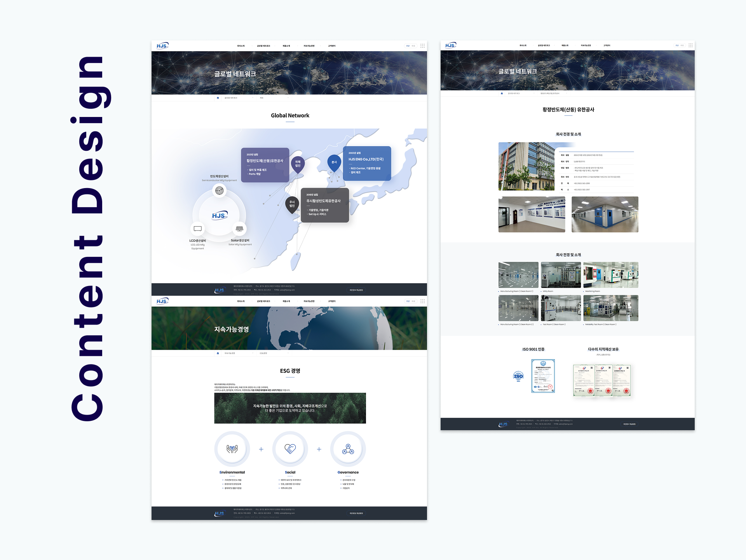Click 개인정보 취급방침 button in ESG page footer

[x=356, y=513]
